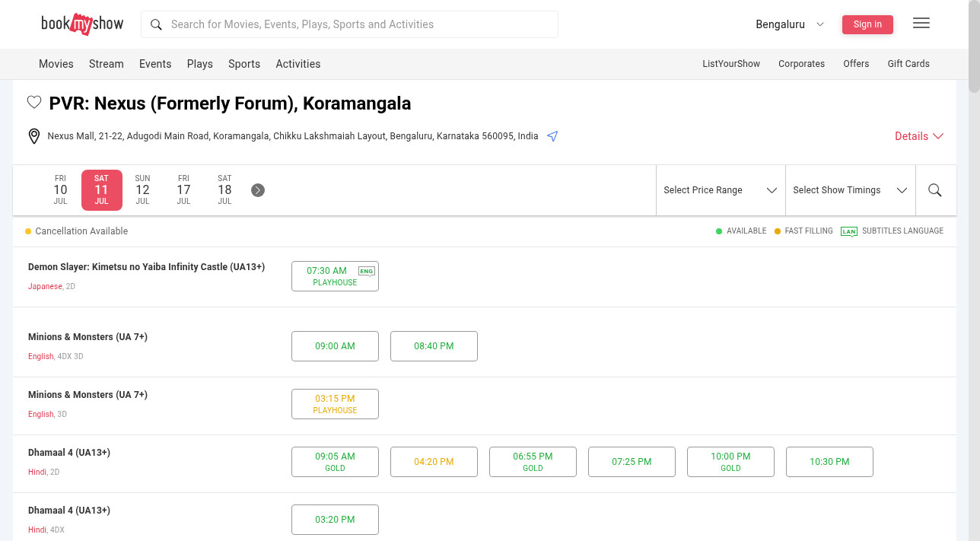
Task: Show more dates with the round arrow
Action: pyautogui.click(x=258, y=190)
